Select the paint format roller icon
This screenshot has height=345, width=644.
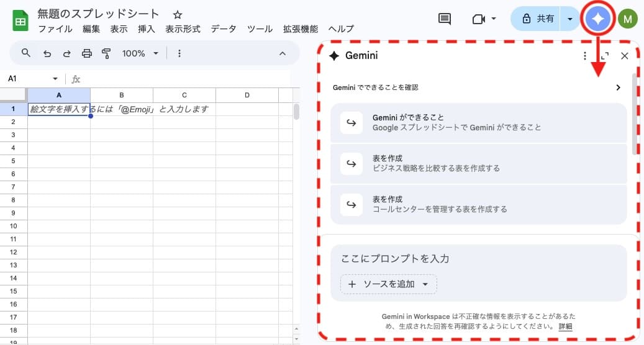coord(106,53)
